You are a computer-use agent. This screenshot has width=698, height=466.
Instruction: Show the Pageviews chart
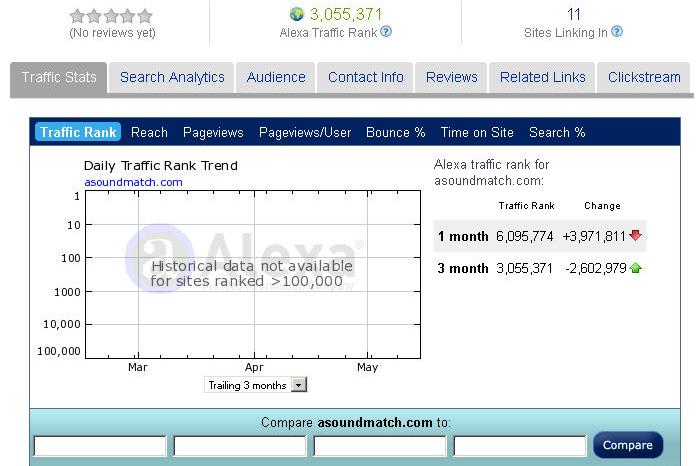click(213, 132)
